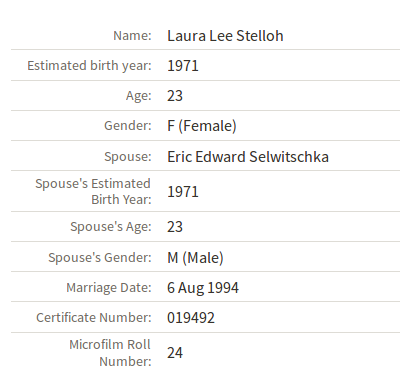
Task: Click the Certificate Number label
Action: (x=94, y=318)
